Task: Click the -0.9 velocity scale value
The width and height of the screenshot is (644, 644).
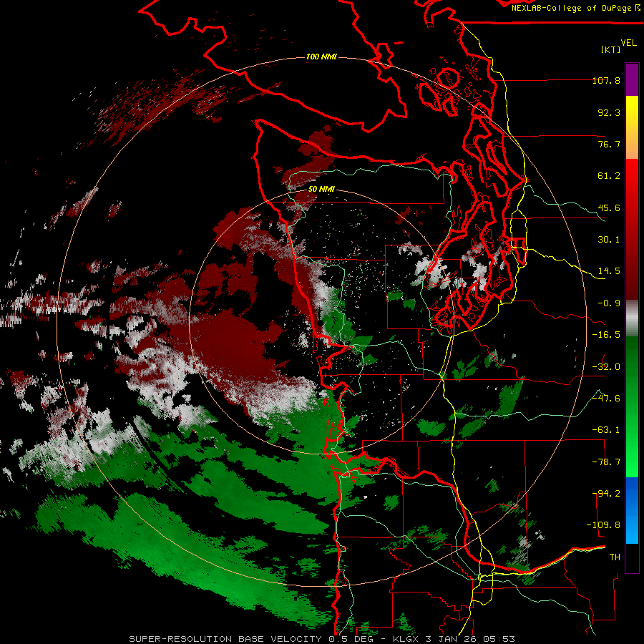Action: tap(609, 303)
